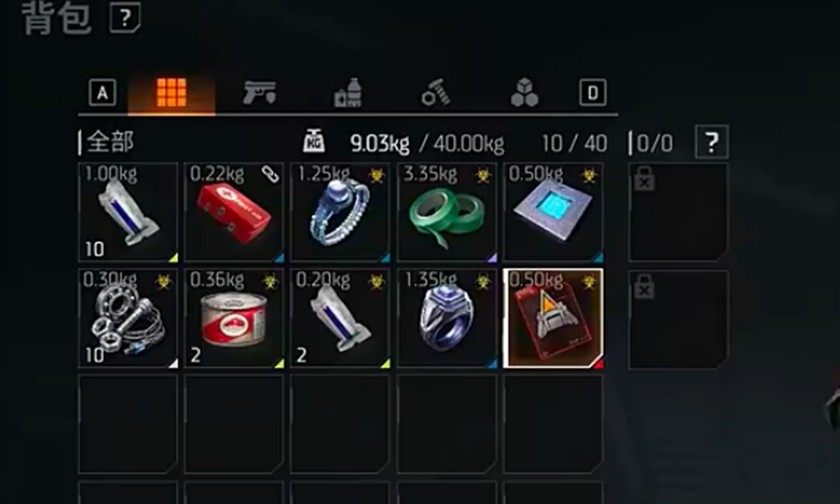
Task: Select the green tape rolls item
Action: point(447,212)
